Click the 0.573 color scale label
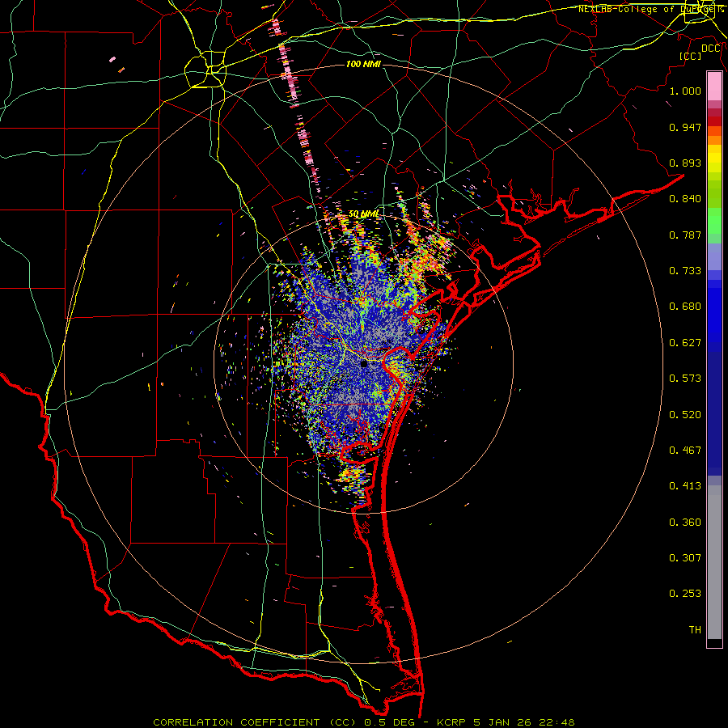The width and height of the screenshot is (728, 728). [685, 379]
